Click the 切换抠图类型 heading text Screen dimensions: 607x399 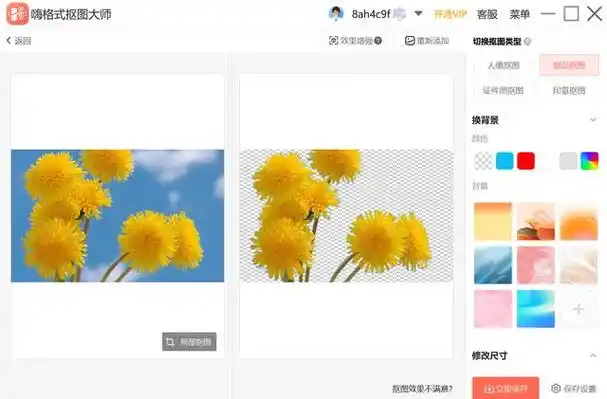[x=497, y=41]
